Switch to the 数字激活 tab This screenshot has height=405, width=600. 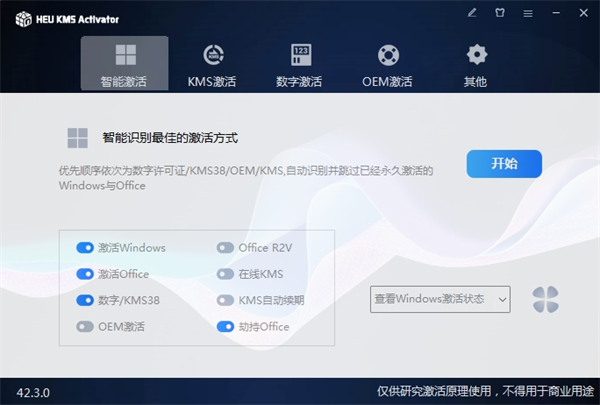(299, 65)
